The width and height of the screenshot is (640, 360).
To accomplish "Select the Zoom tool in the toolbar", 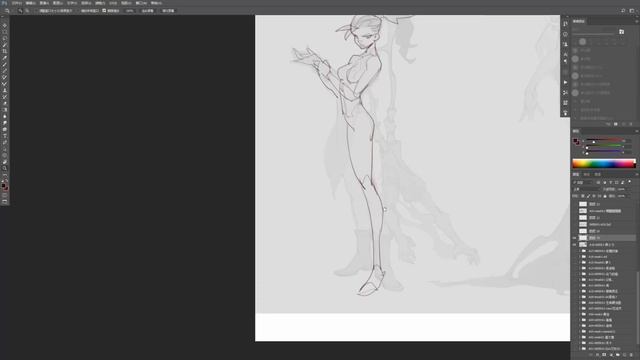I will [x=5, y=168].
